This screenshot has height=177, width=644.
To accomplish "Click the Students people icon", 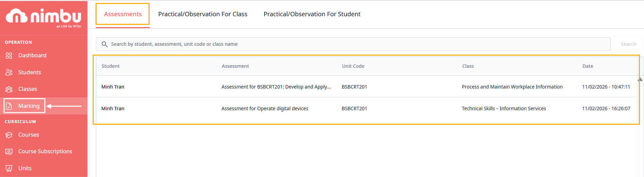I will click(9, 72).
